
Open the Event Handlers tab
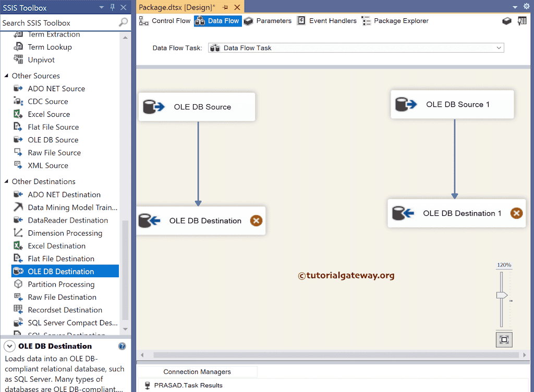click(x=327, y=21)
